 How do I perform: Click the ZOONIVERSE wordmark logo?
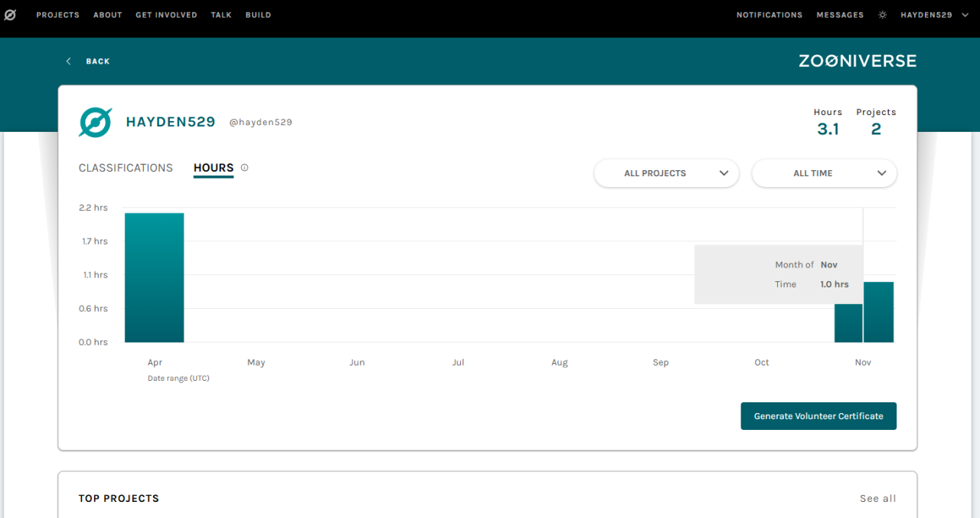(x=857, y=61)
